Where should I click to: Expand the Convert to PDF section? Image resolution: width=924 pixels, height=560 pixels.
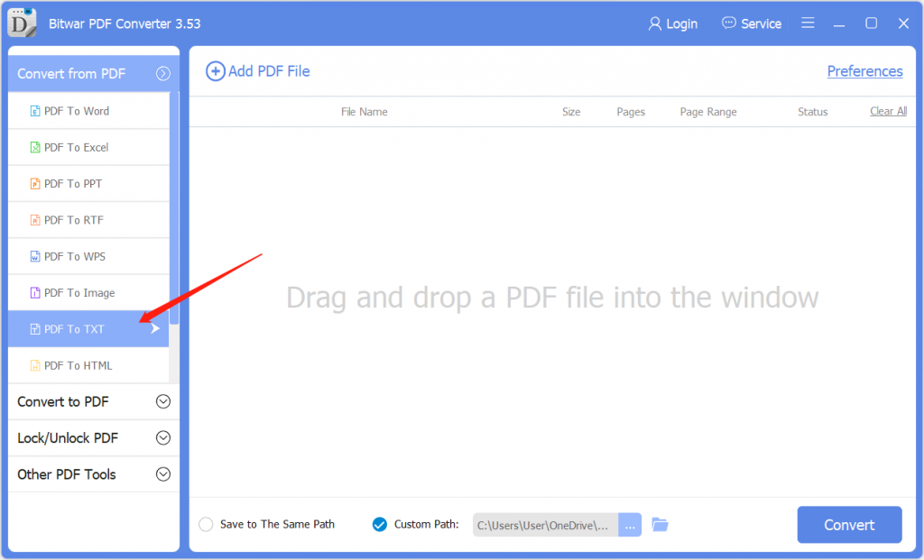[x=162, y=402]
